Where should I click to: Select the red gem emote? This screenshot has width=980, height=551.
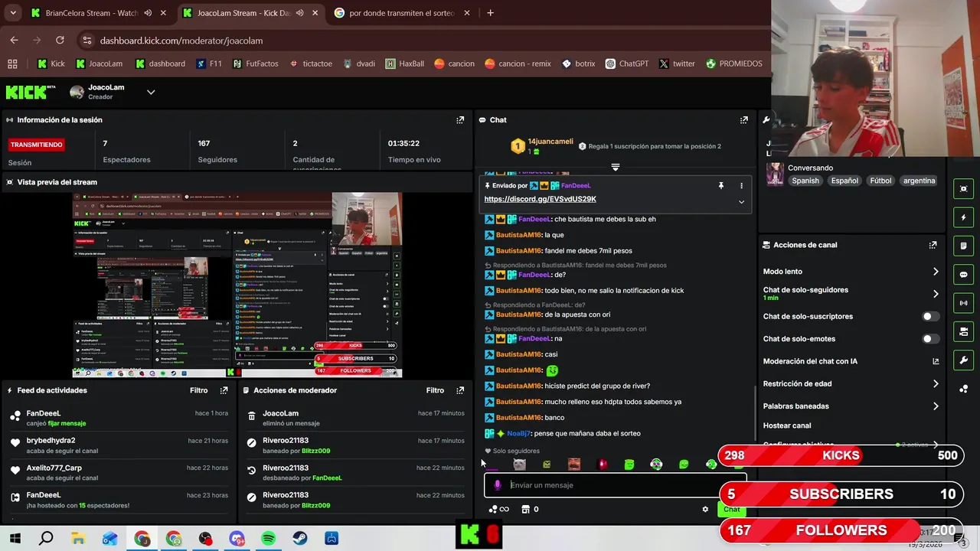pyautogui.click(x=602, y=465)
